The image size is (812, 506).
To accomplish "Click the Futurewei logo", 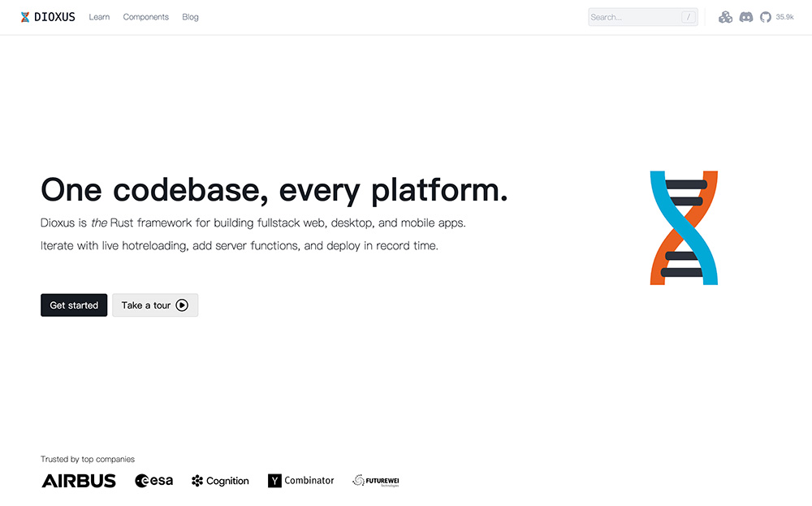I will pos(376,481).
